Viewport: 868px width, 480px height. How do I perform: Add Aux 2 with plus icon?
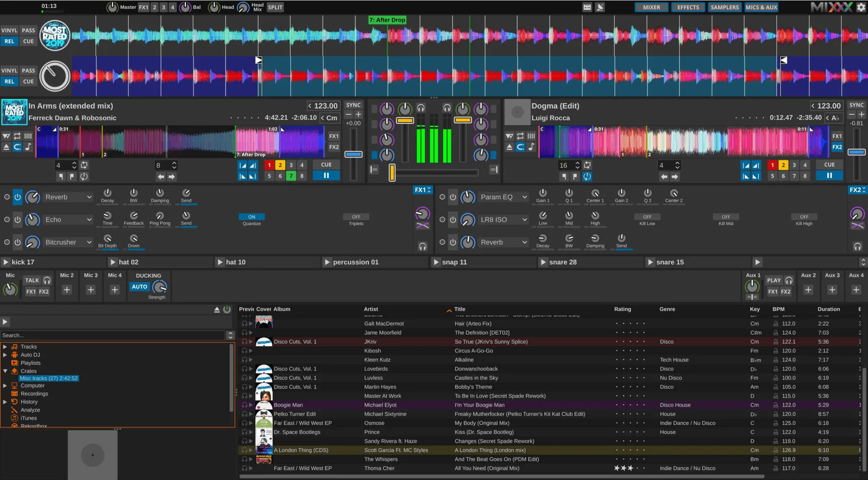[808, 289]
